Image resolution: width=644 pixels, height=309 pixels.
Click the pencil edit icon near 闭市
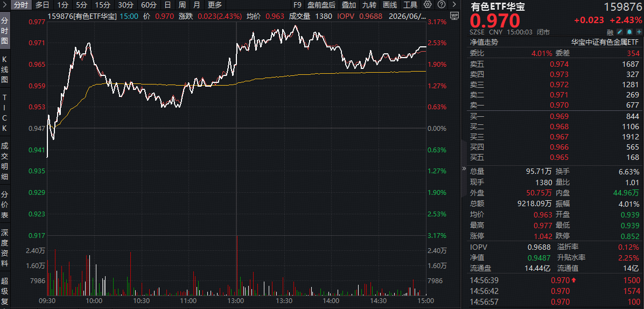pos(620,32)
